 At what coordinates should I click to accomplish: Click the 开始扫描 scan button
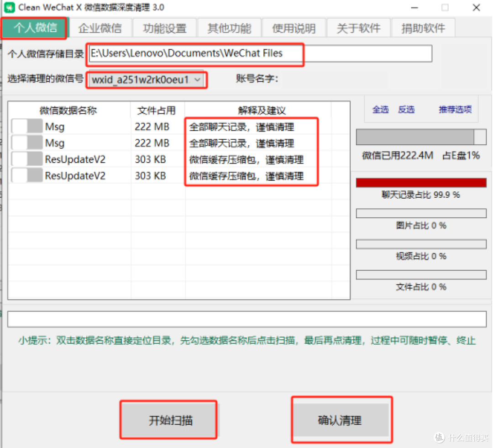point(168,419)
